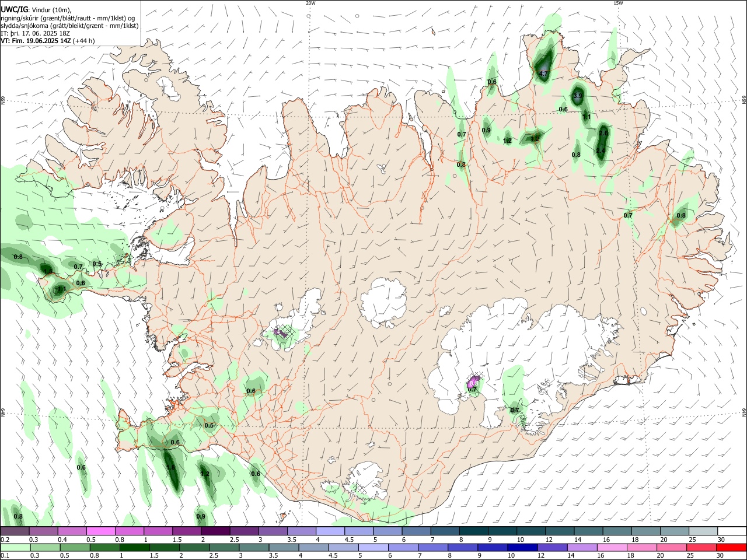Select the rain swatch between 25 and 30
This screenshot has width=747, height=560.
[701, 548]
